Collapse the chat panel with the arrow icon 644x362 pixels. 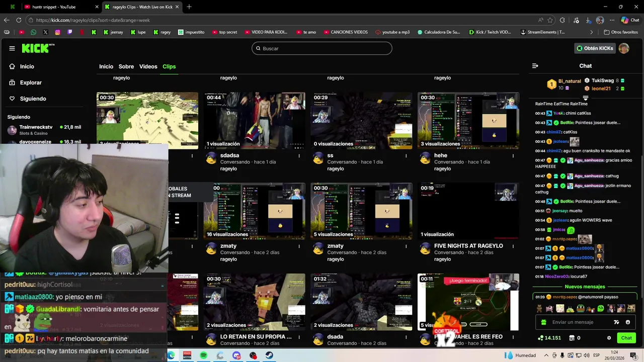click(535, 66)
